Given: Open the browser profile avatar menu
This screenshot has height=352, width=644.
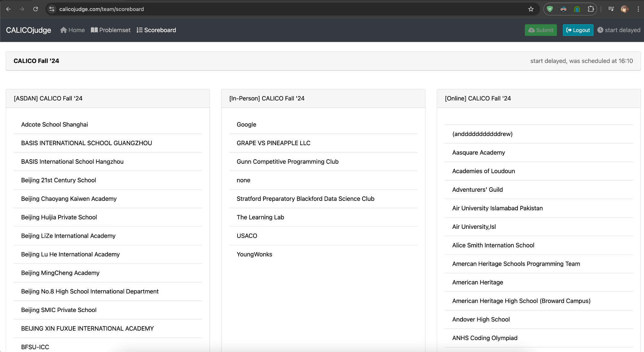Looking at the screenshot, I should point(625,9).
